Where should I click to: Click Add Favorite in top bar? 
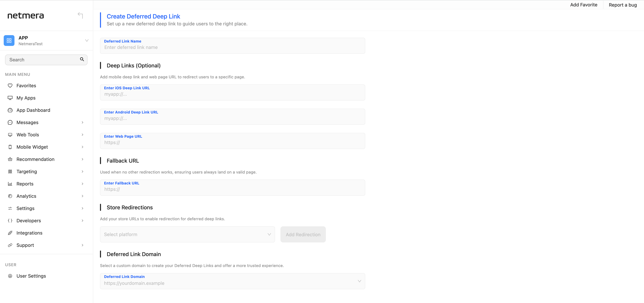tap(584, 5)
